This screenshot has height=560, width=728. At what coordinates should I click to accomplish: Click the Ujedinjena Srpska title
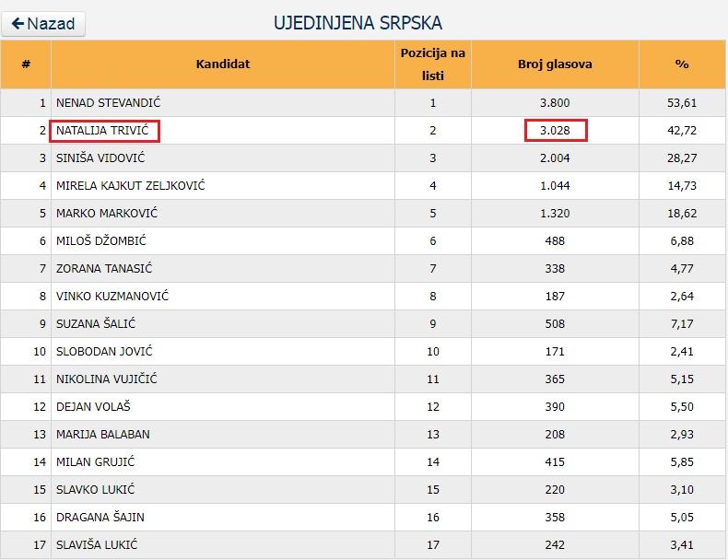(x=358, y=23)
